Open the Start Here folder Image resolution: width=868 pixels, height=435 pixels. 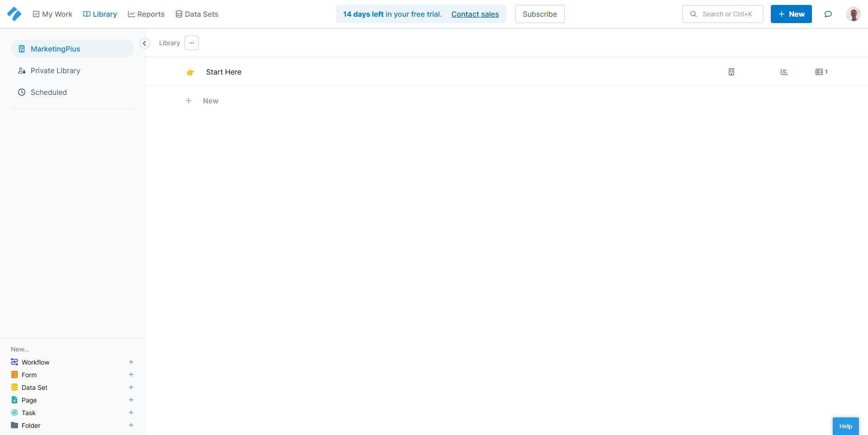click(x=223, y=72)
